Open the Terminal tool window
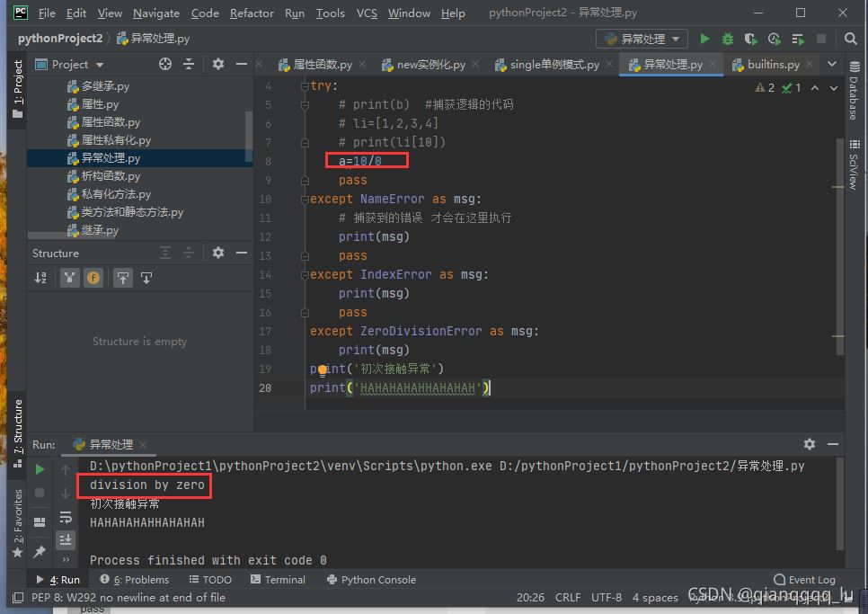The height and width of the screenshot is (614, 868). (278, 580)
